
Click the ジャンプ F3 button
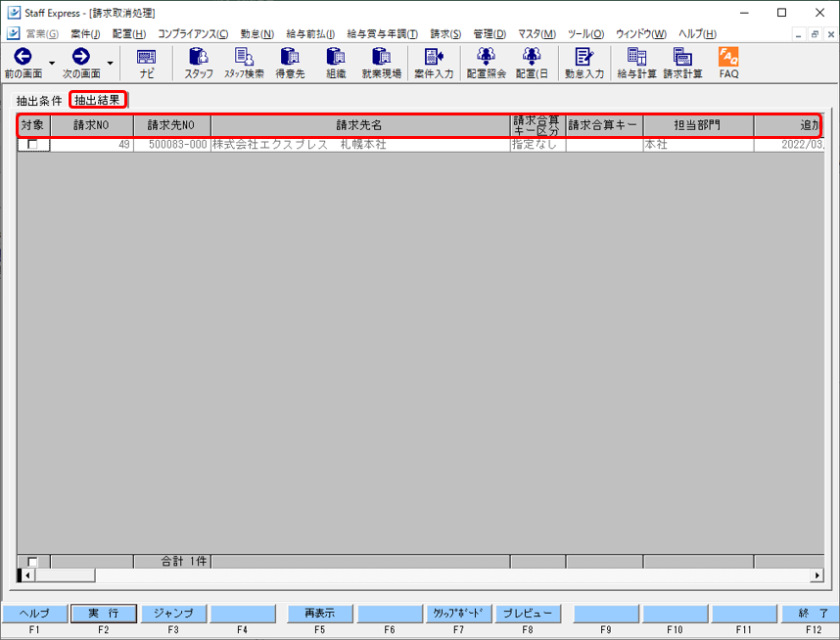pyautogui.click(x=173, y=614)
